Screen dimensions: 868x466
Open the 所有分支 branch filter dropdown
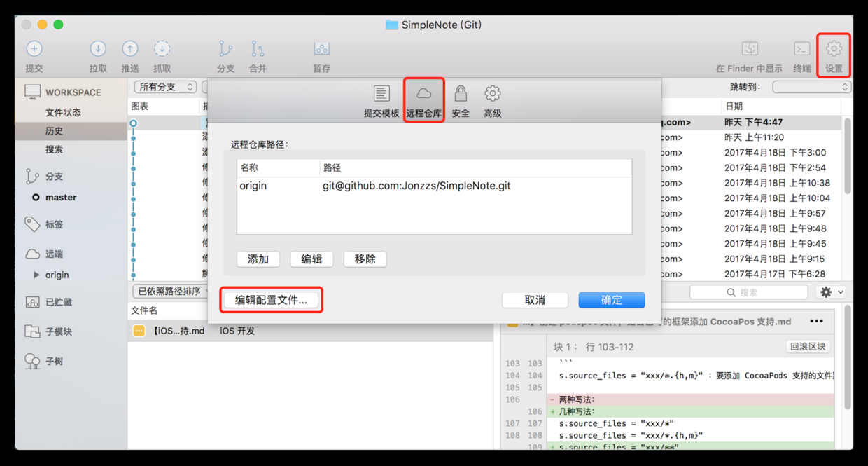click(167, 87)
